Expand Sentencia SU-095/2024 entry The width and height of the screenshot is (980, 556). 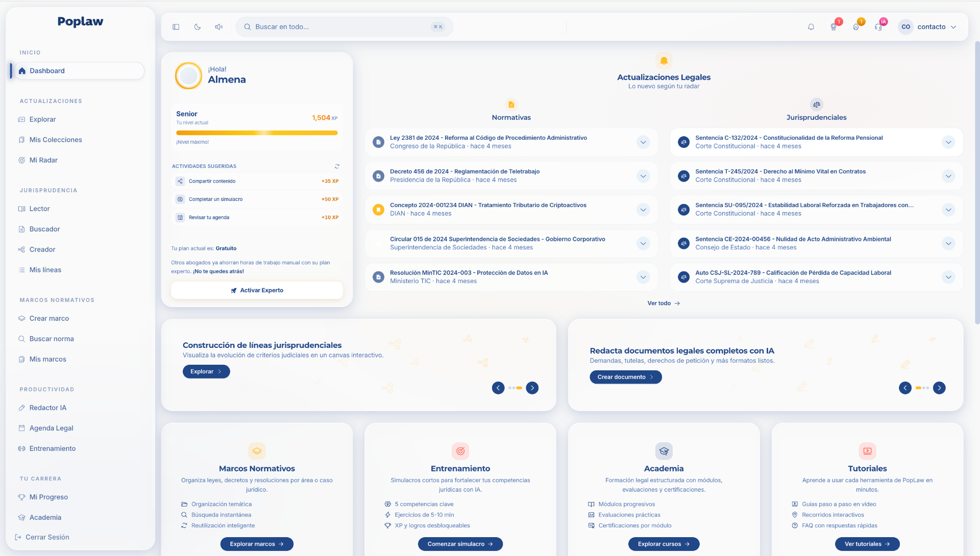[x=948, y=210]
